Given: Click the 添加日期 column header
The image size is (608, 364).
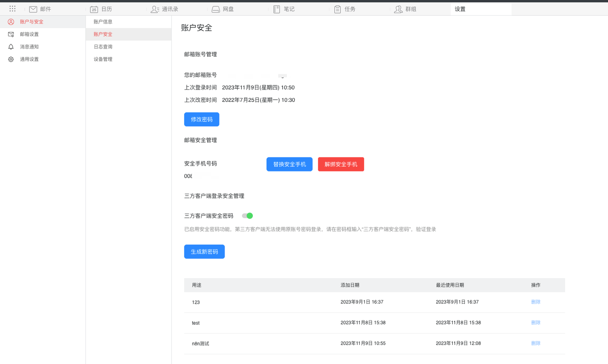Looking at the screenshot, I should tap(350, 285).
